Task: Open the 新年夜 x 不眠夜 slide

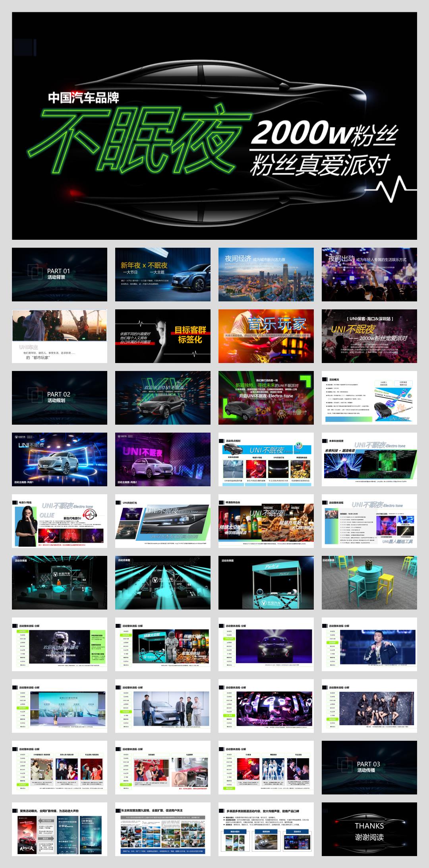Action: point(163,274)
